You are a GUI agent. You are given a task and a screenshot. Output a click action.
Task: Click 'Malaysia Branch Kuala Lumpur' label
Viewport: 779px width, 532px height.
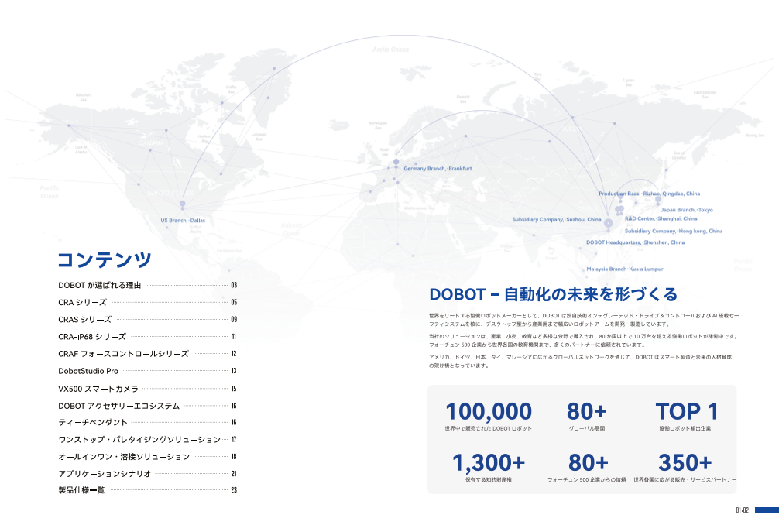pos(625,269)
